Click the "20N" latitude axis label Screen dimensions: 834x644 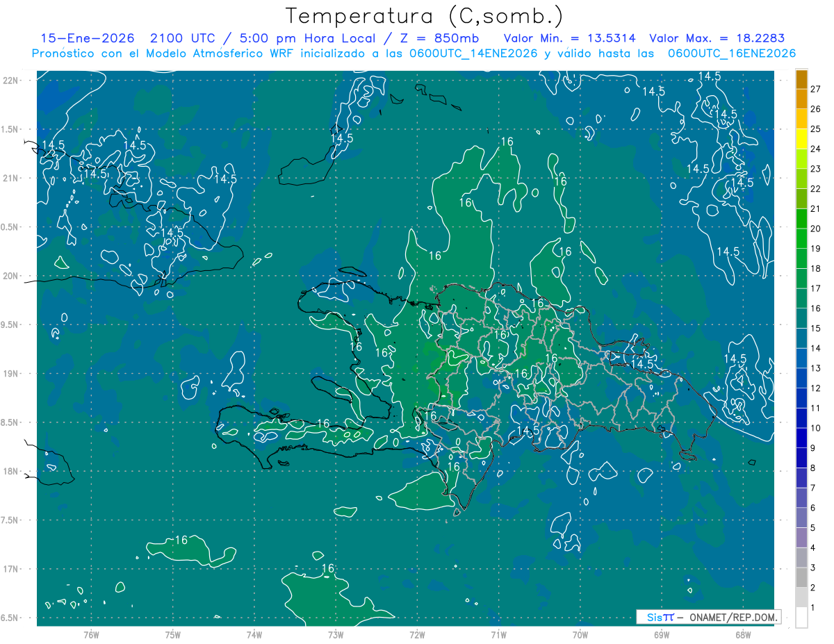(10, 276)
